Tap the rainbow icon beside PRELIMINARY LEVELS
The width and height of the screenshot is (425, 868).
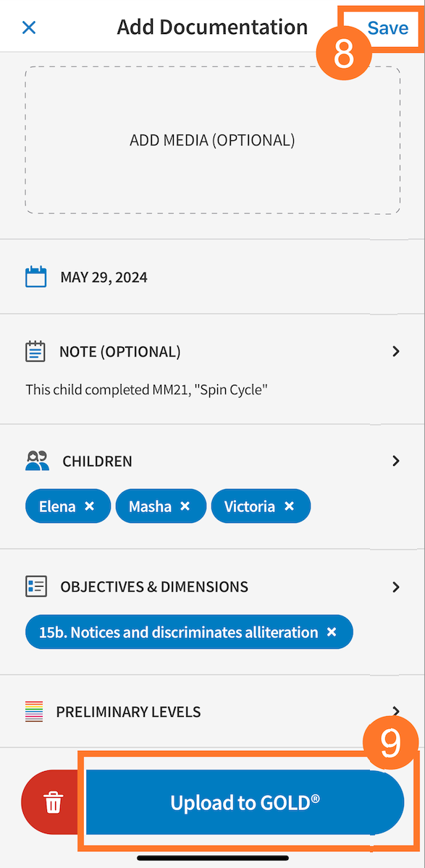(x=33, y=712)
